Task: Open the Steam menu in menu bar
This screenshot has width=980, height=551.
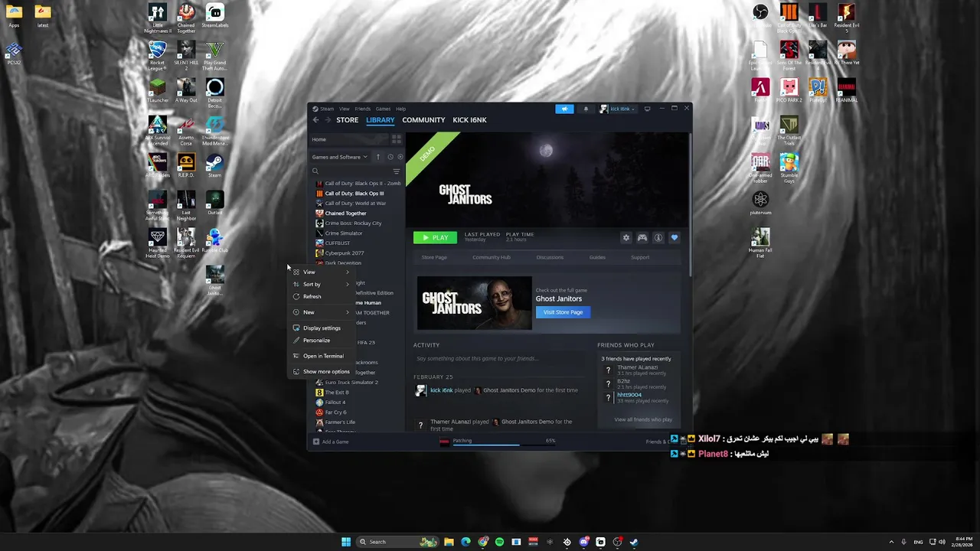Action: (x=327, y=109)
